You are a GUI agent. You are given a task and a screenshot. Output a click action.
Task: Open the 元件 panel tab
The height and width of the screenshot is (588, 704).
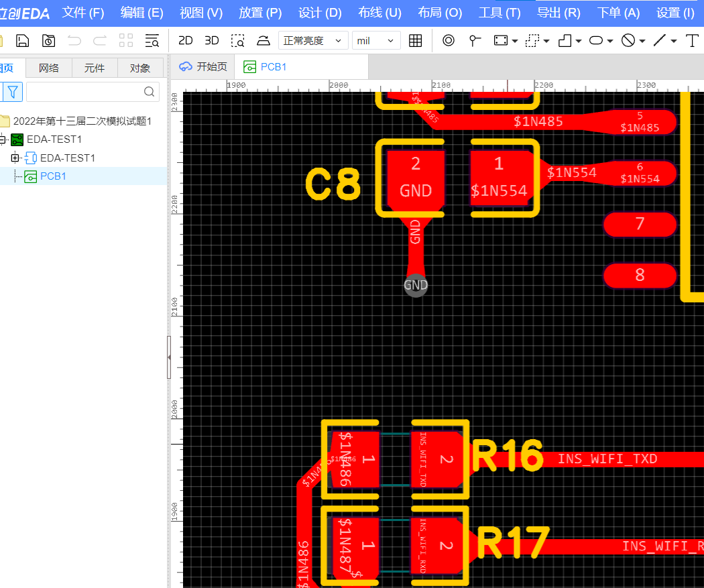[x=94, y=67]
